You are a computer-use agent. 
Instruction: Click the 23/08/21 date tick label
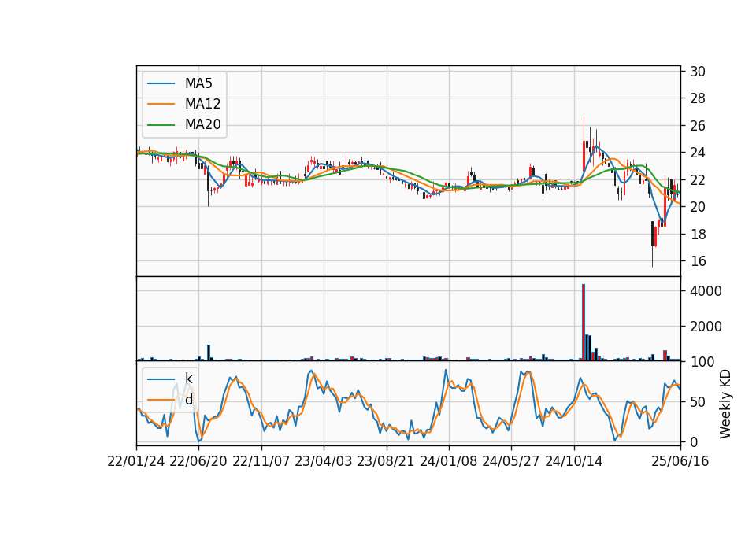[386, 461]
